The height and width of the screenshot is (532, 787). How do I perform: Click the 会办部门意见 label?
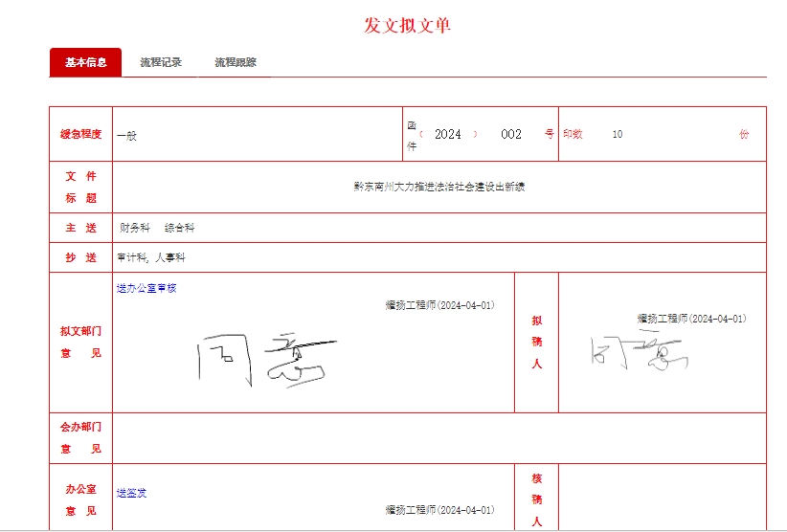[80, 437]
